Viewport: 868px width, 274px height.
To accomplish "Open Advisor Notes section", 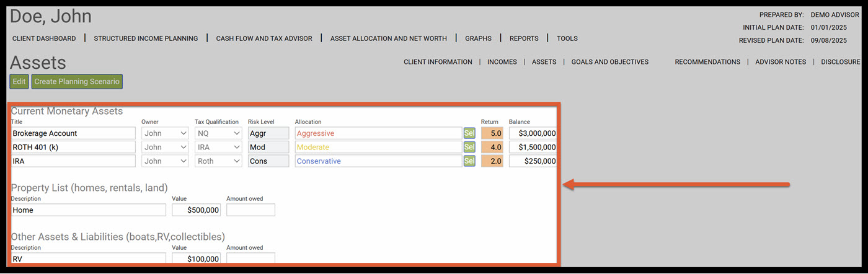I will 781,62.
